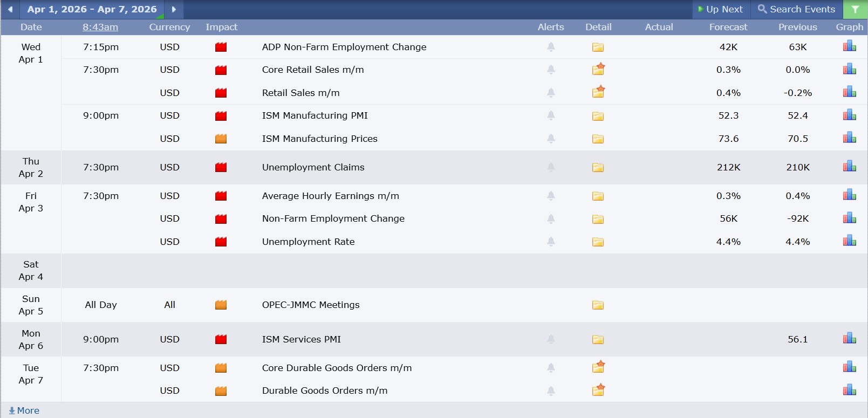Open graph for ADP Non-Farm Employment Change
868x418 pixels.
click(850, 46)
